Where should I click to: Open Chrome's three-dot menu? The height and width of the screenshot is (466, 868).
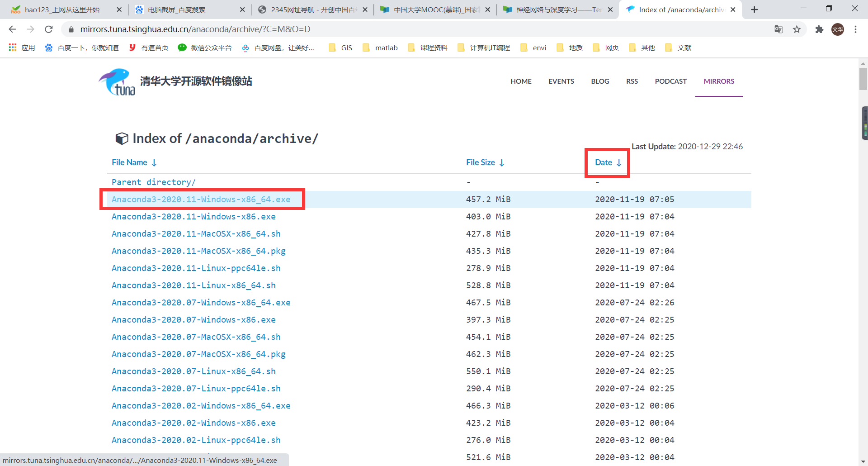pos(855,29)
